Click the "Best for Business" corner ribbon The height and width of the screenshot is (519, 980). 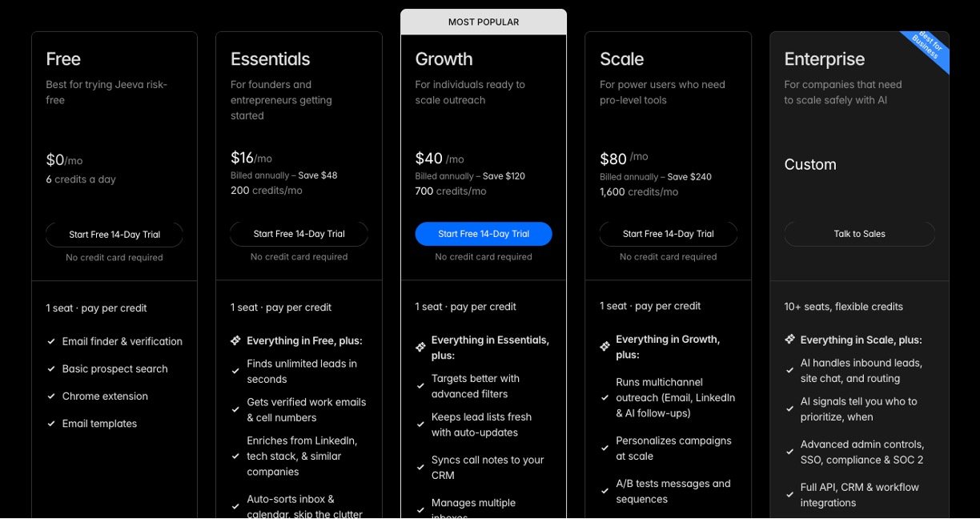[x=927, y=50]
